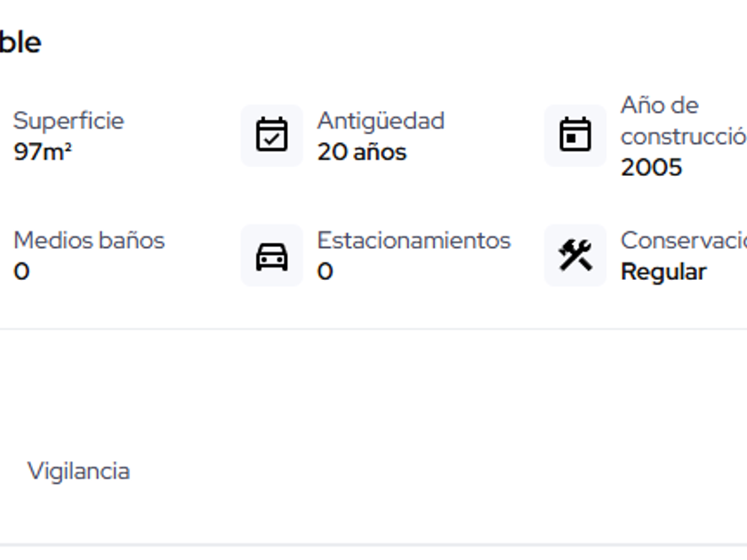Select the Estacionamientos label
The image size is (747, 560).
coord(414,240)
